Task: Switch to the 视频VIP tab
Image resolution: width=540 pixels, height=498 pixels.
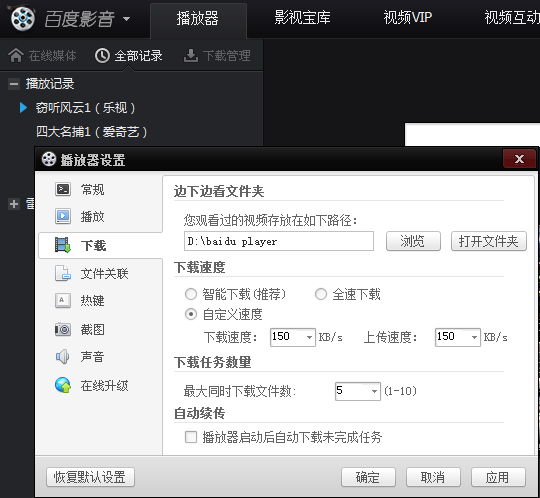Action: (x=408, y=17)
